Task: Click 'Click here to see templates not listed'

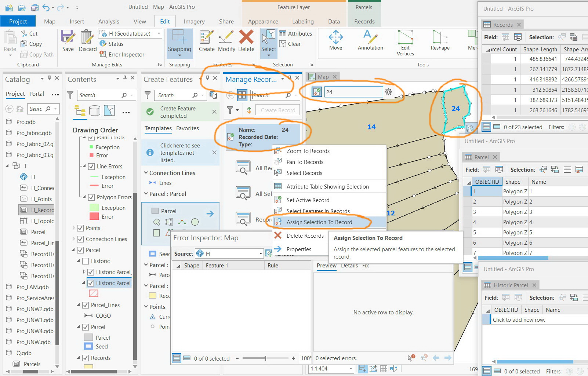Action: (x=180, y=153)
